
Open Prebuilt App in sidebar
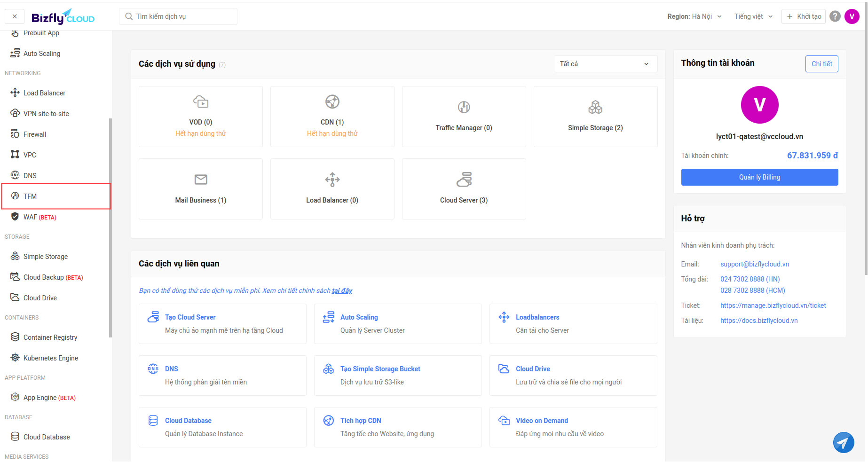click(41, 33)
